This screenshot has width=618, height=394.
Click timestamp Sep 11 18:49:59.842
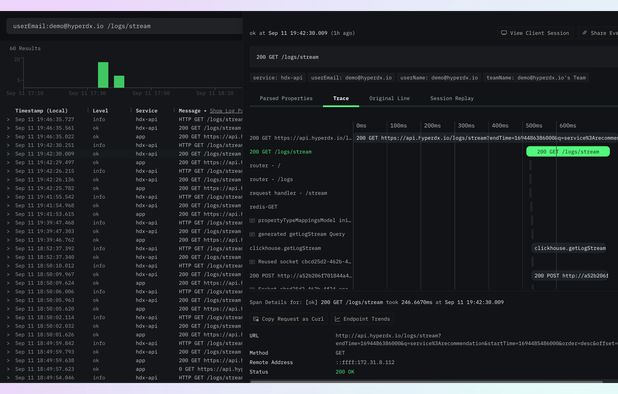[x=44, y=343]
